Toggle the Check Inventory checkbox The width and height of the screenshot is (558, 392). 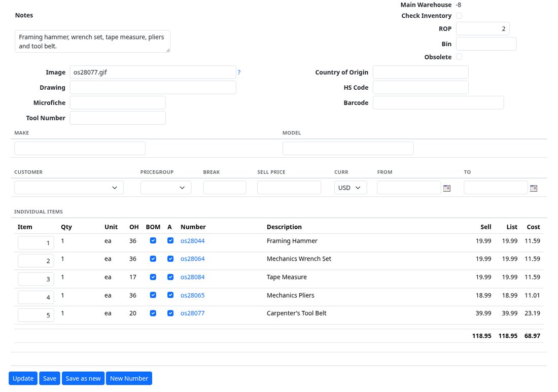click(x=459, y=16)
